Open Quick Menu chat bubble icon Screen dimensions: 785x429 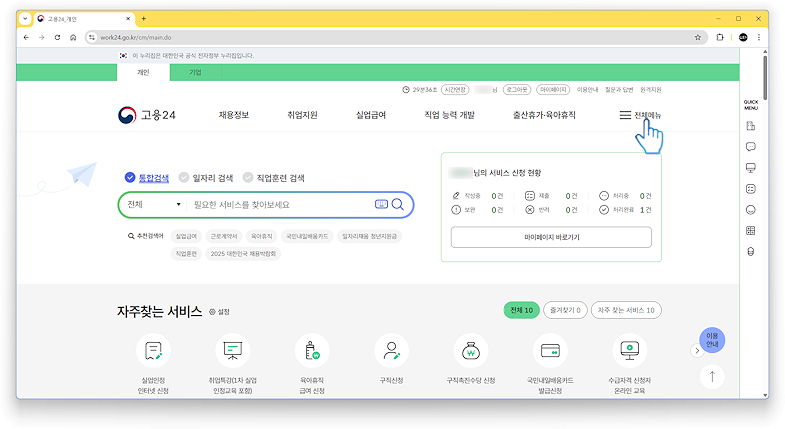(750, 147)
